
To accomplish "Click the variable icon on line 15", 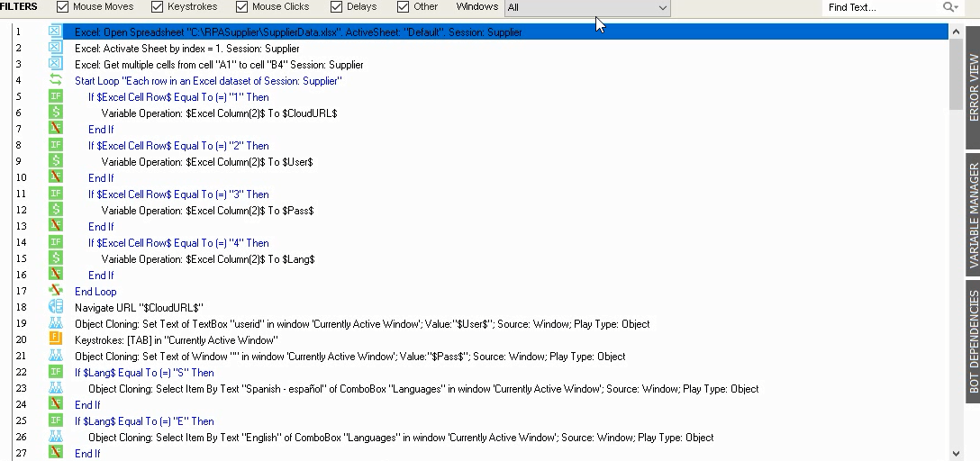I will pyautogui.click(x=55, y=258).
